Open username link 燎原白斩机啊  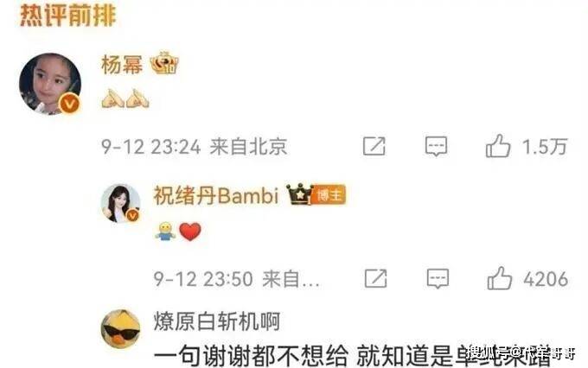point(217,321)
